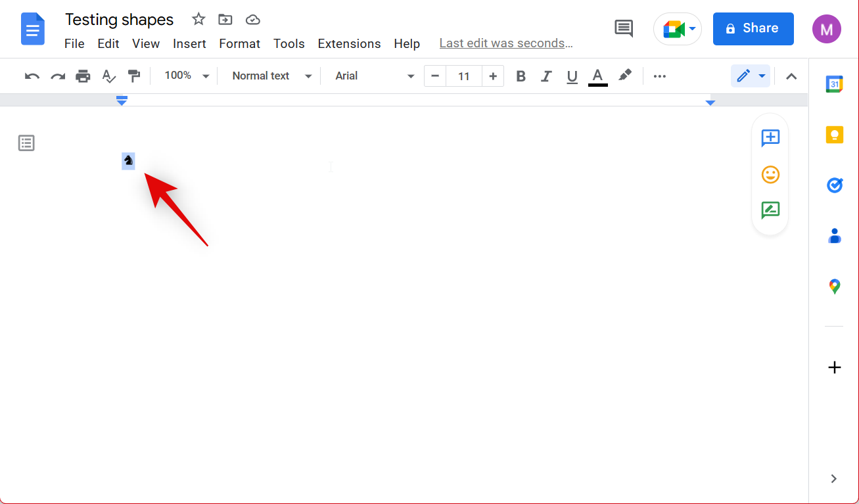Click the selected chess knight character

128,160
